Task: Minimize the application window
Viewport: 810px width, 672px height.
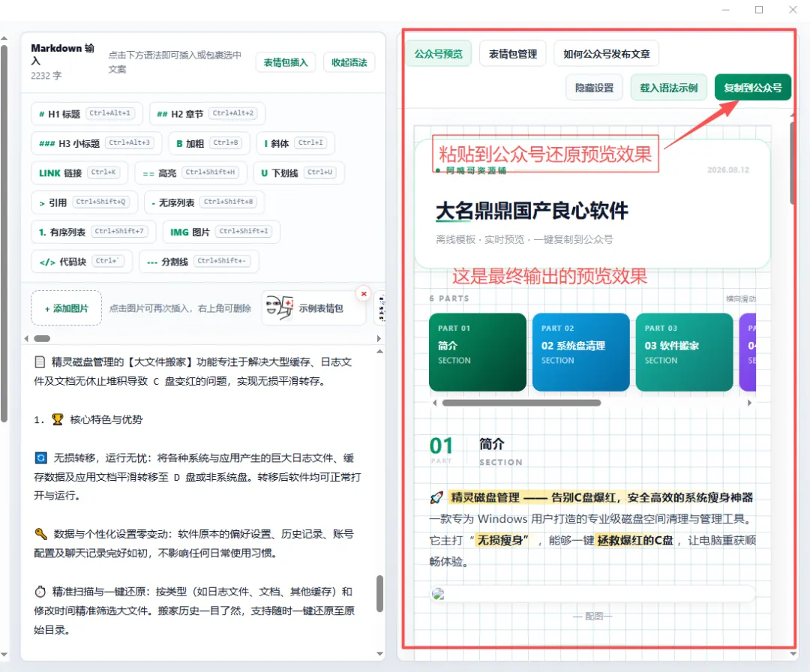Action: (x=726, y=9)
